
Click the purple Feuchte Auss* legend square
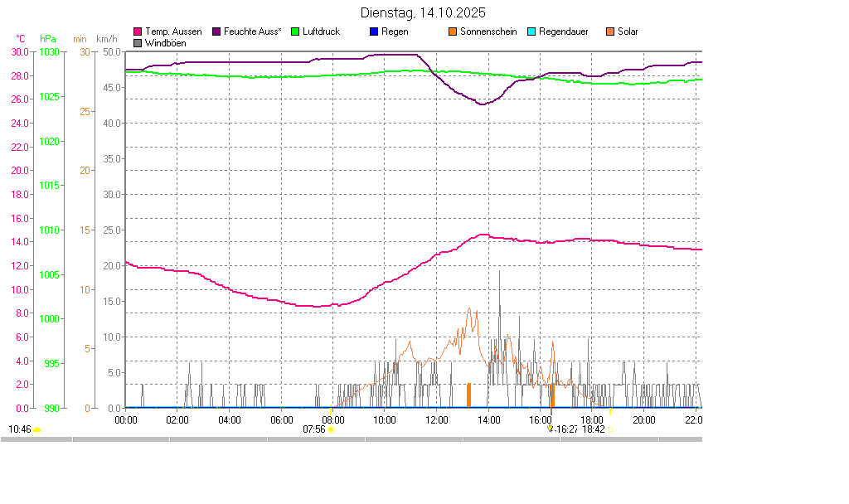click(x=216, y=31)
